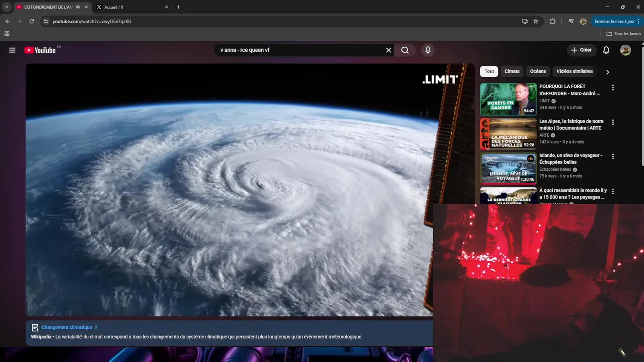Screen dimensions: 644x362
Task: Select the Climats filter chip
Action: point(512,71)
